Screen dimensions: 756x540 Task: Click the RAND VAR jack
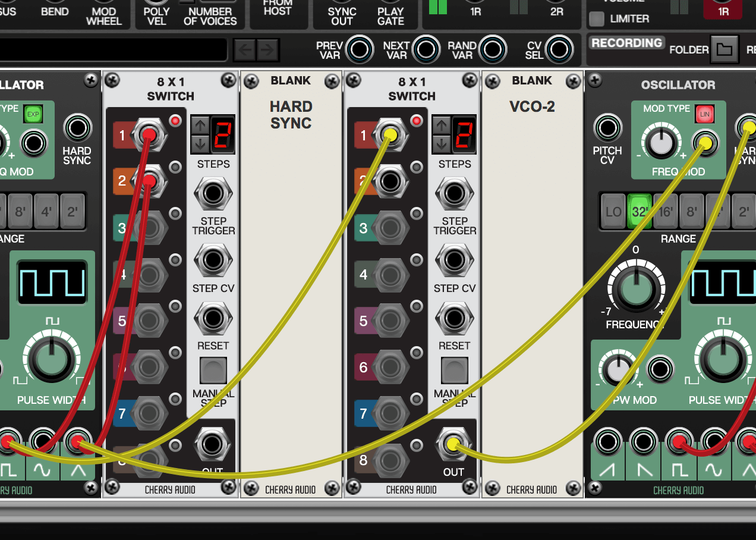click(492, 49)
